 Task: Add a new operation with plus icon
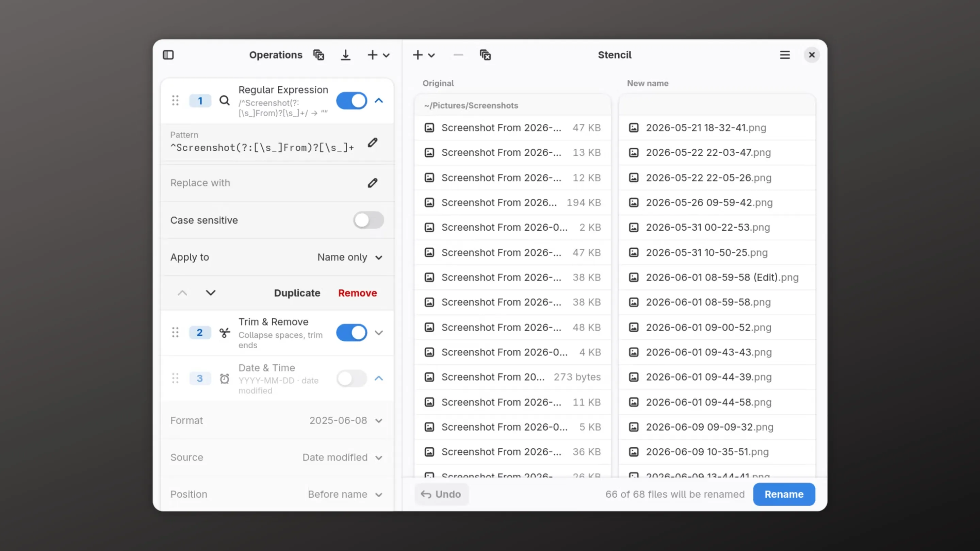373,55
